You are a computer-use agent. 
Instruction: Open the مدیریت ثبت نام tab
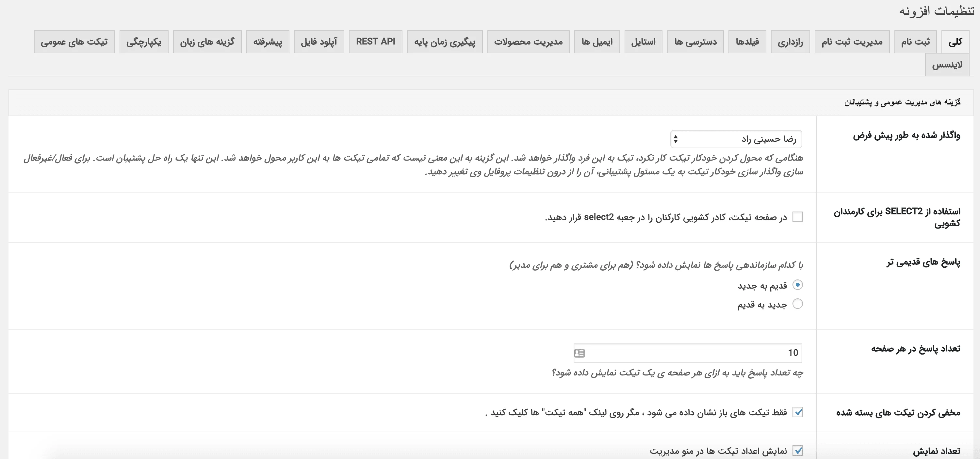click(x=852, y=41)
